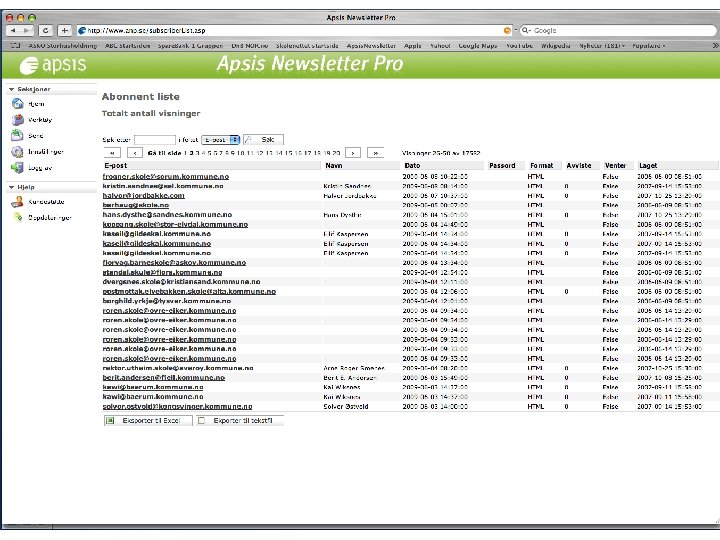Click the apsis logo
The width and height of the screenshot is (720, 540).
pyautogui.click(x=53, y=65)
